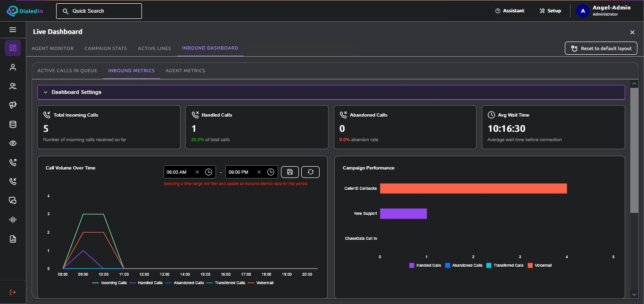Toggle Handled Calls in Campaign Performance legend
644x304 pixels.
click(x=425, y=265)
